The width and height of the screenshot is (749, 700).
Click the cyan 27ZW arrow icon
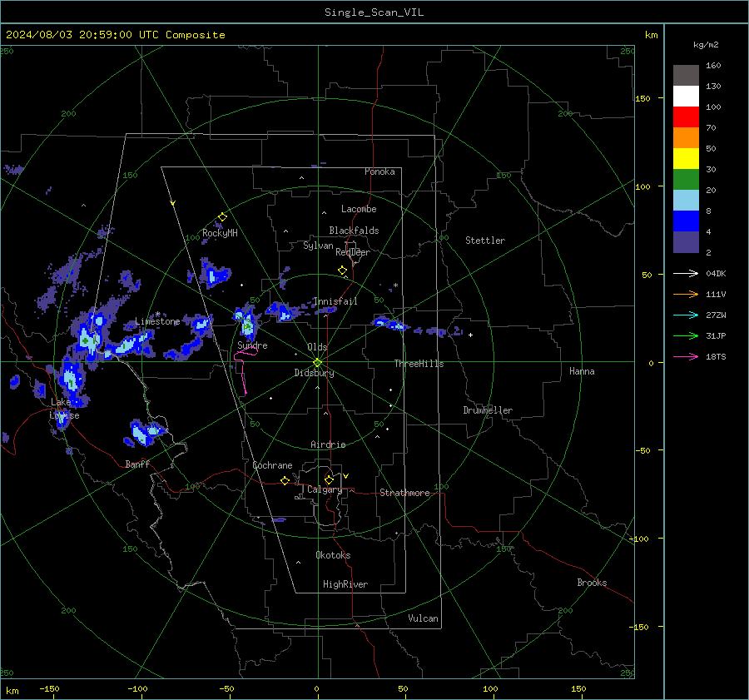click(x=686, y=315)
